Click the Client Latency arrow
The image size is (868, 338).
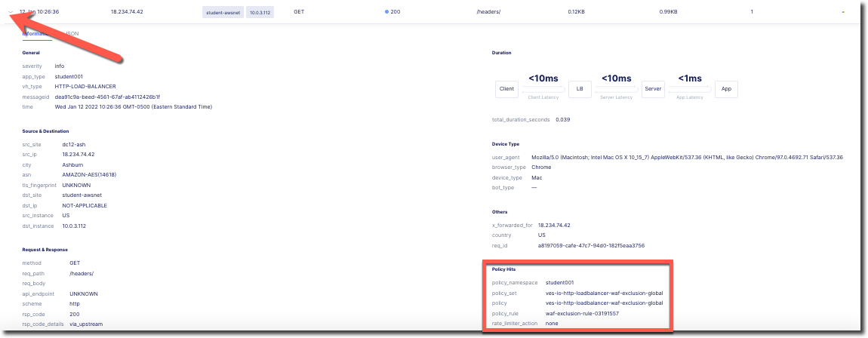(x=543, y=90)
